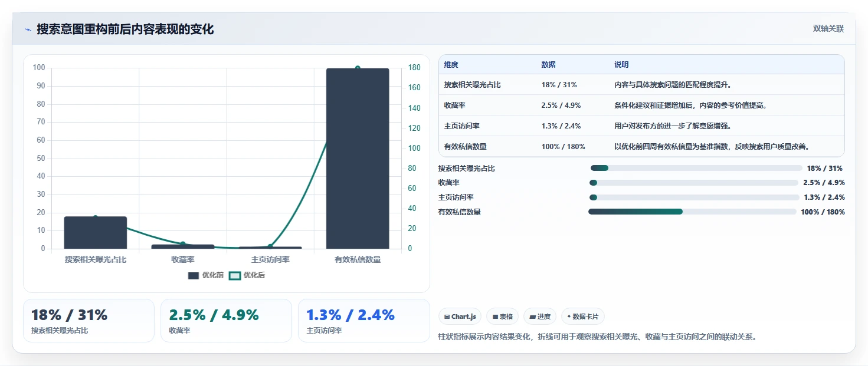Image resolution: width=868 pixels, height=366 pixels.
Task: Click the 数据卡片 sparkle icon
Action: (569, 316)
